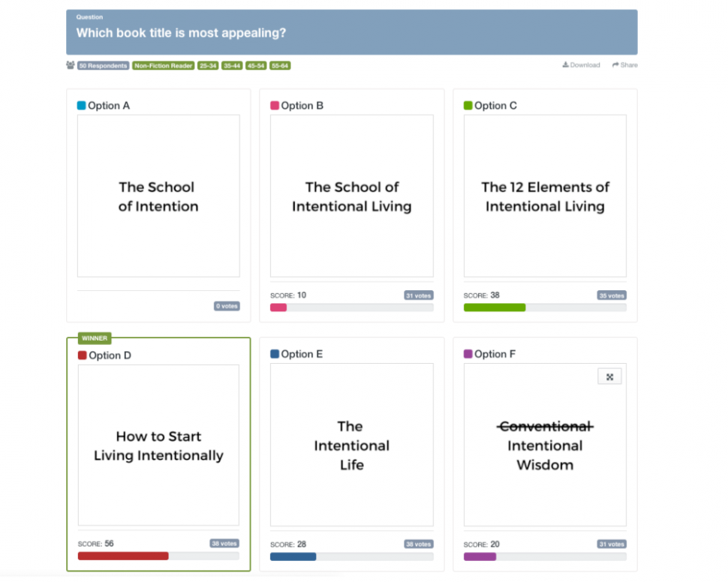Click Option D red score bar
The height and width of the screenshot is (582, 728).
pyautogui.click(x=123, y=556)
